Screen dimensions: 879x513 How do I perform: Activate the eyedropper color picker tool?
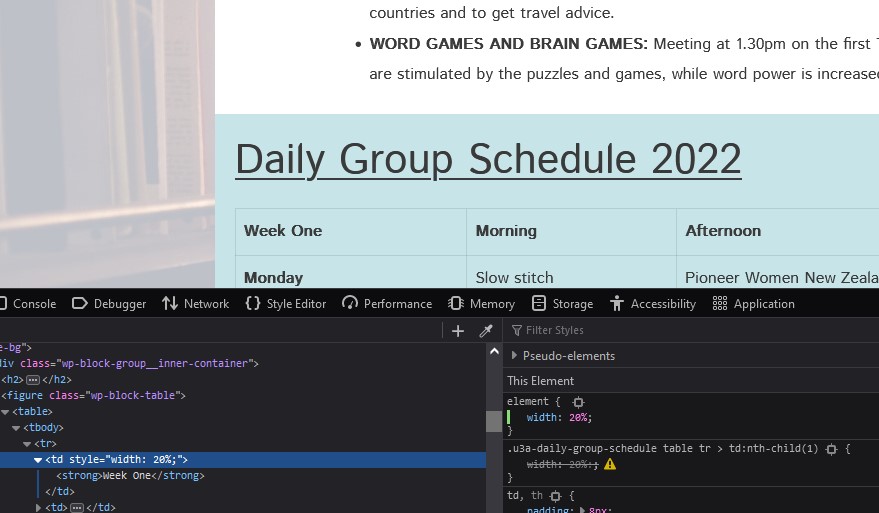click(486, 331)
